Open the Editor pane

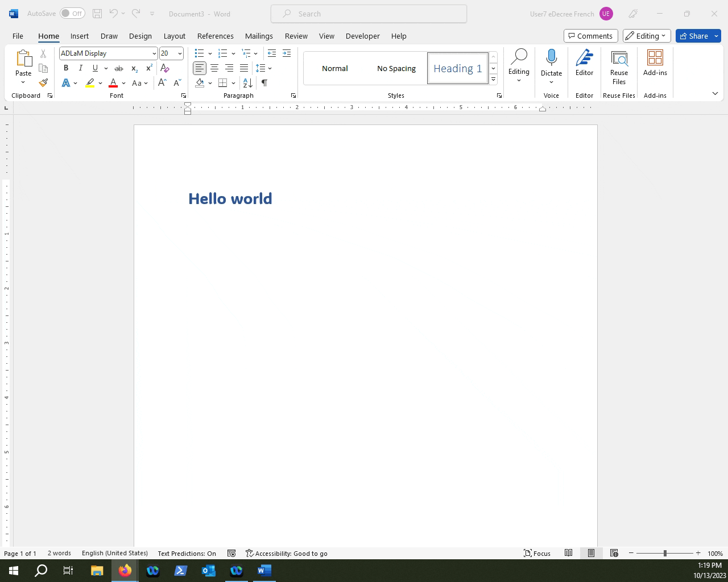584,64
